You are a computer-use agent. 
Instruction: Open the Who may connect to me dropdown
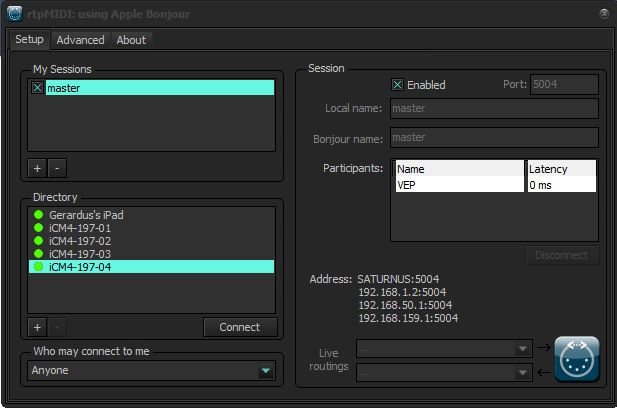[151, 371]
